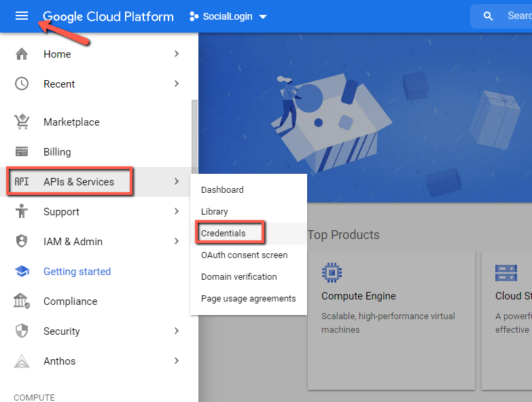Click the SocialLogin project name

228,16
